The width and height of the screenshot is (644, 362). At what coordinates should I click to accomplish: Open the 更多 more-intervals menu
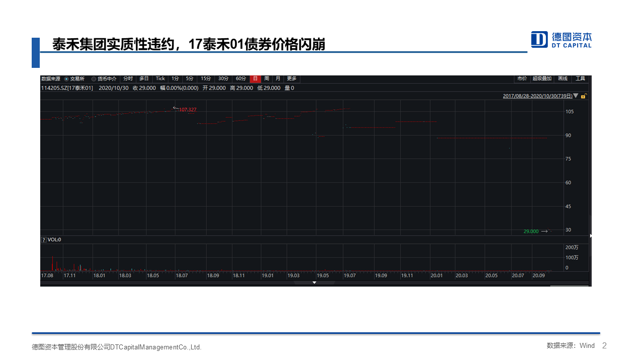click(x=291, y=79)
